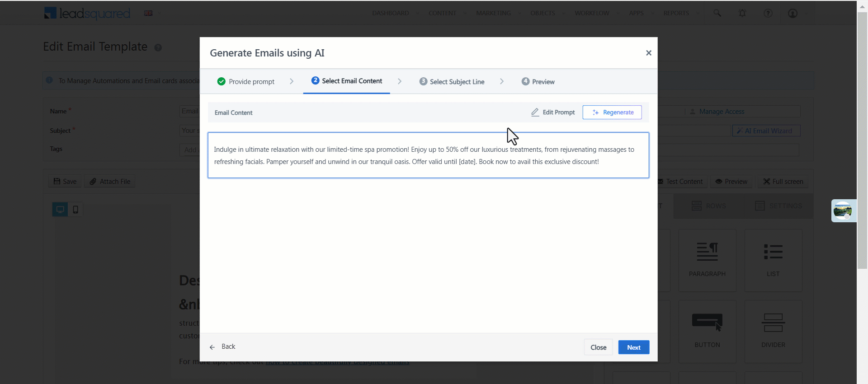Open the user profile icon
Image resolution: width=868 pixels, height=384 pixels.
point(793,13)
